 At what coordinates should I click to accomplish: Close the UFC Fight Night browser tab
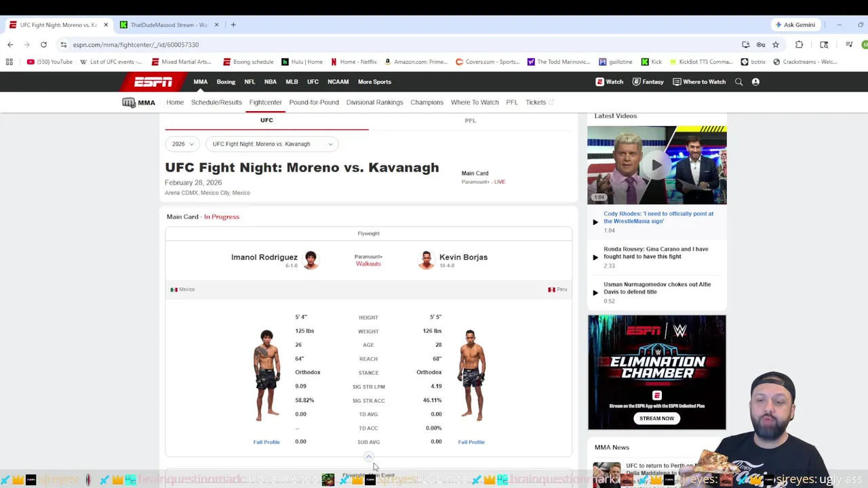click(106, 25)
